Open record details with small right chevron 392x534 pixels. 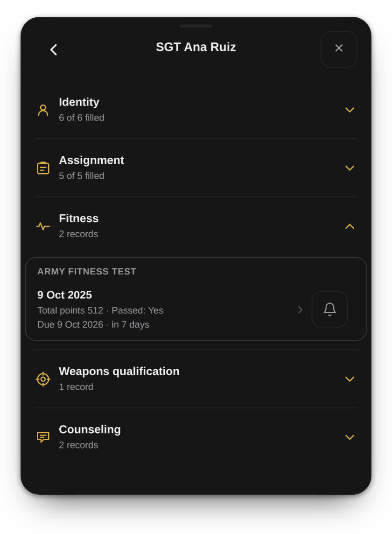(300, 310)
